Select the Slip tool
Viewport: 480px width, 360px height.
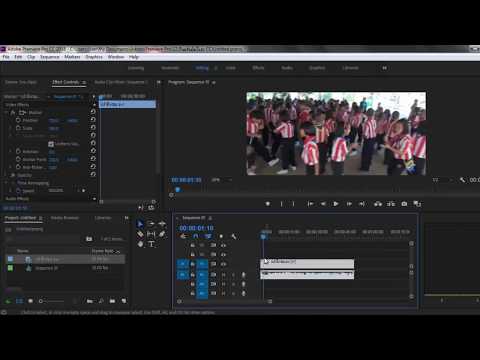151,234
